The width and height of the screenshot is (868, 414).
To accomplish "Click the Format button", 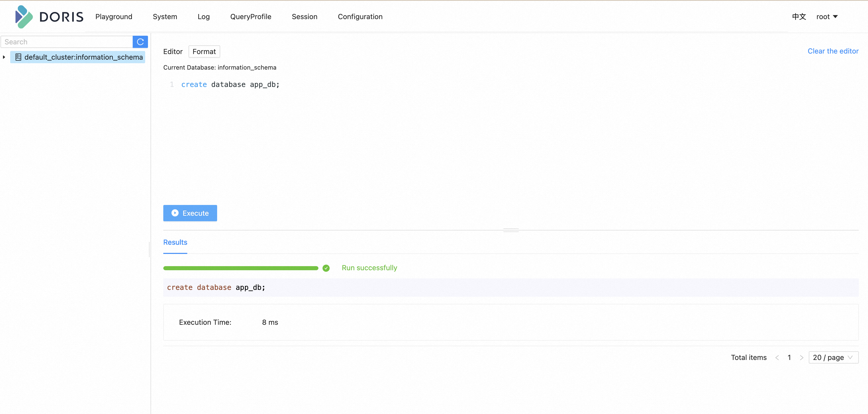I will (x=204, y=51).
